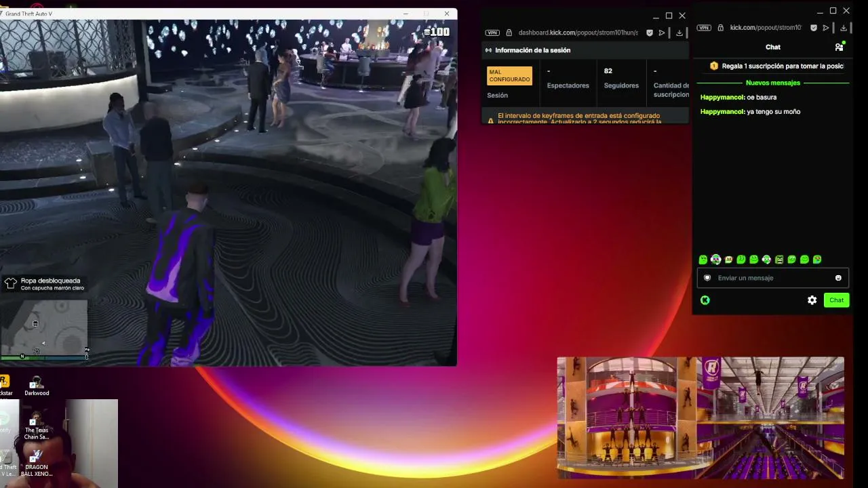Insert the first green Kick emote
This screenshot has width=868, height=488.
click(x=703, y=260)
